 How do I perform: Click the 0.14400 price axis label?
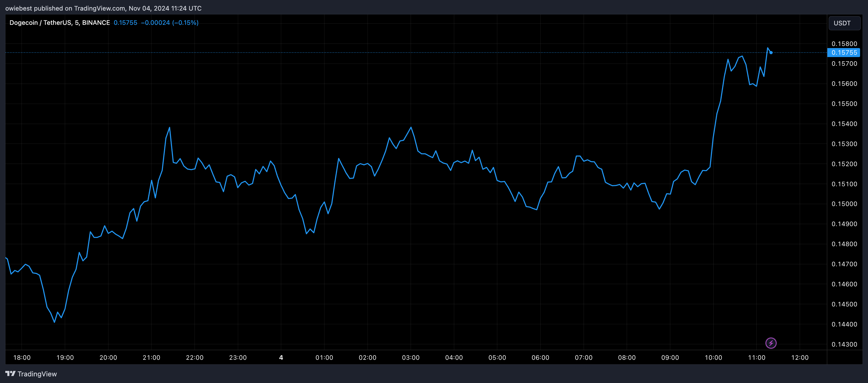tap(844, 324)
